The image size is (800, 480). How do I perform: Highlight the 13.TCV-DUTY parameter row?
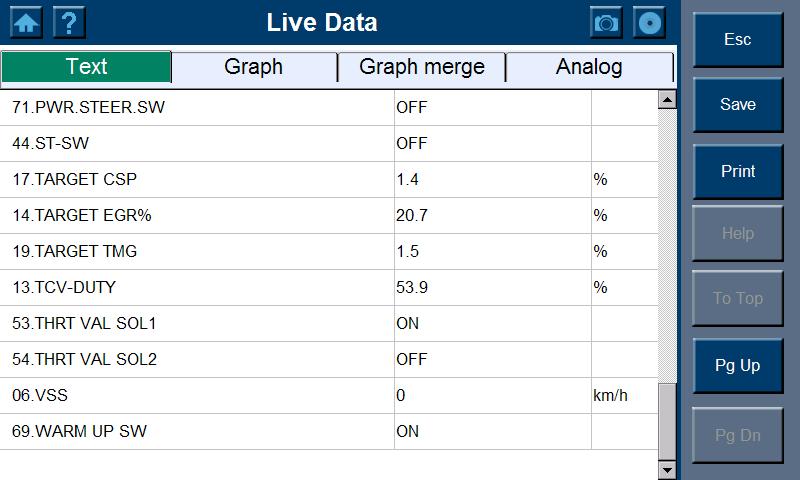[200, 288]
